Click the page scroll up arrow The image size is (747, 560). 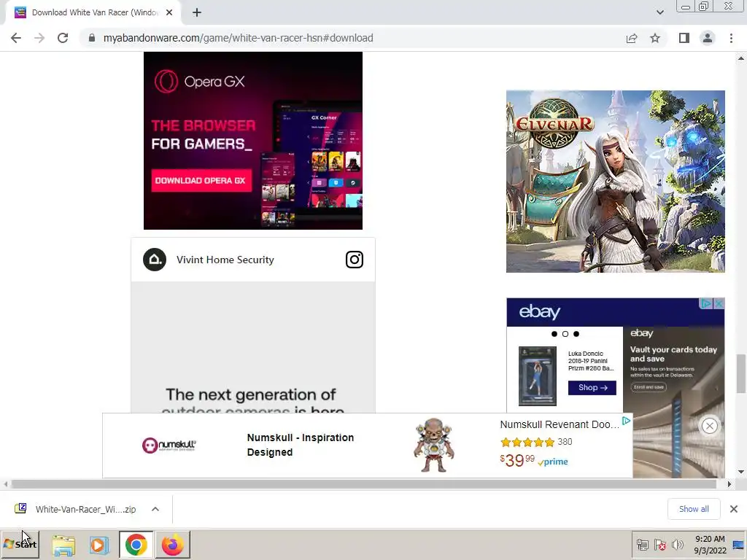(x=741, y=58)
